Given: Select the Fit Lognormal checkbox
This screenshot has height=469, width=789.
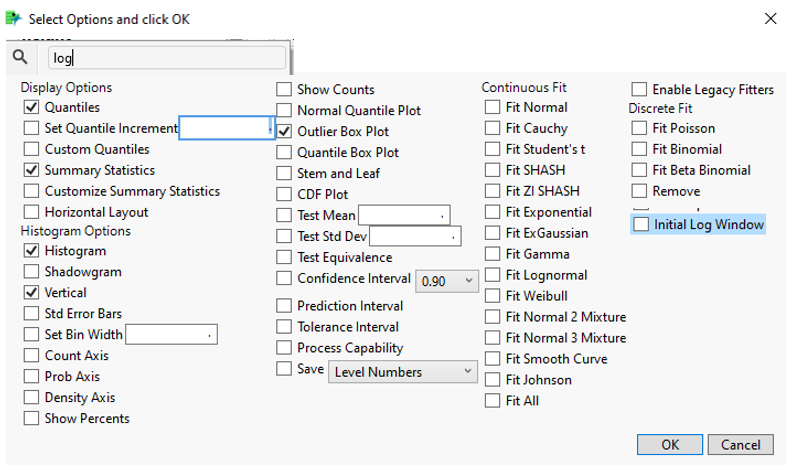Looking at the screenshot, I should pyautogui.click(x=493, y=275).
